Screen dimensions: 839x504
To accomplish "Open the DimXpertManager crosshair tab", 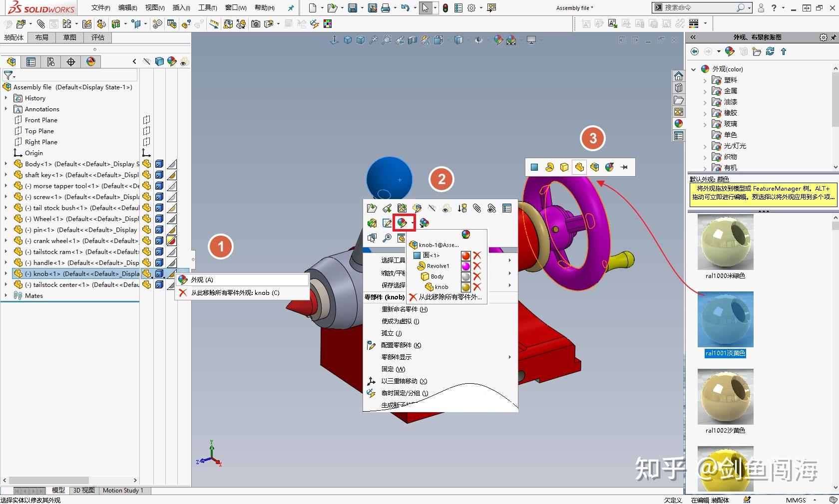I will (71, 61).
